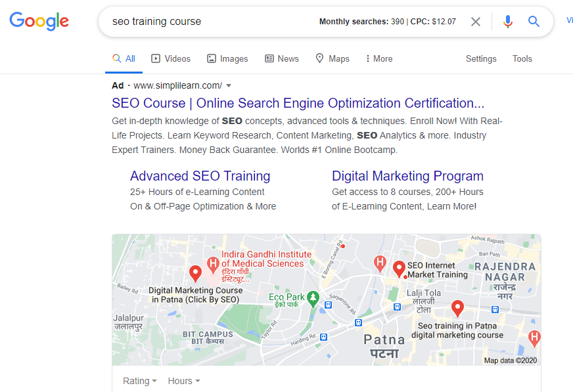Click the Monthly searches and CPC info text
The image size is (573, 392).
pos(387,22)
